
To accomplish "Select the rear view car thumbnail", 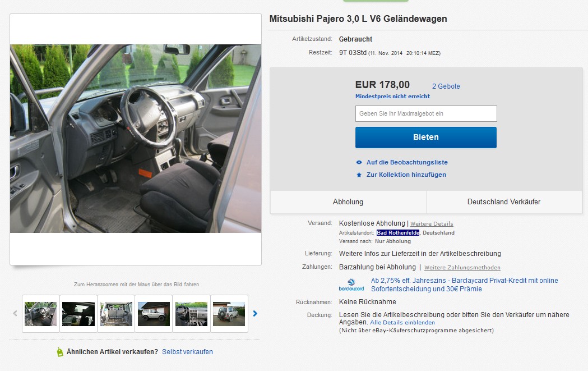I will click(x=229, y=314).
